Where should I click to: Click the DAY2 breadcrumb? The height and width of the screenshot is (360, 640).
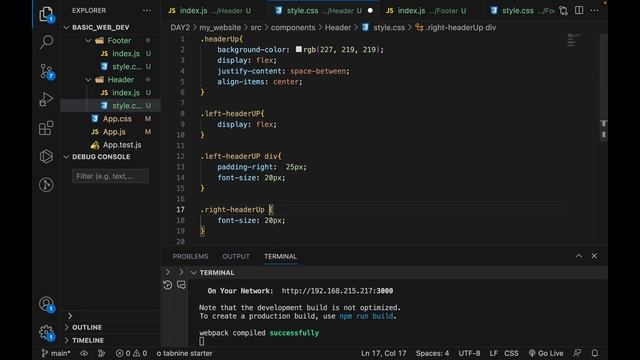point(180,28)
